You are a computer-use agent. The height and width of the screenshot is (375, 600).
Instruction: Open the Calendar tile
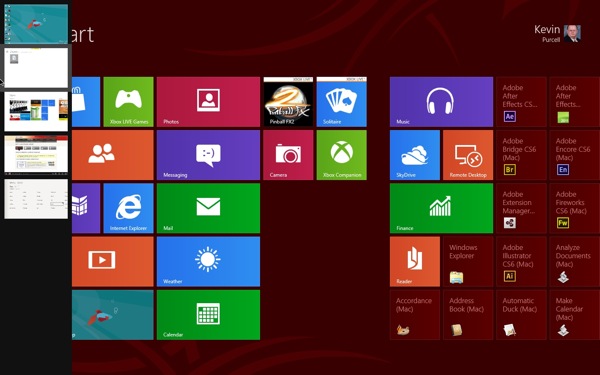(x=208, y=315)
